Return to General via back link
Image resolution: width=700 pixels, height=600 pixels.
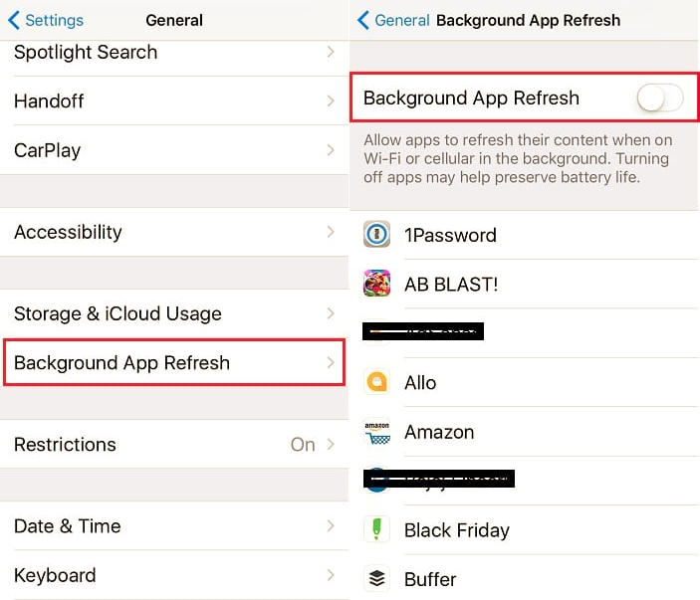click(x=402, y=20)
